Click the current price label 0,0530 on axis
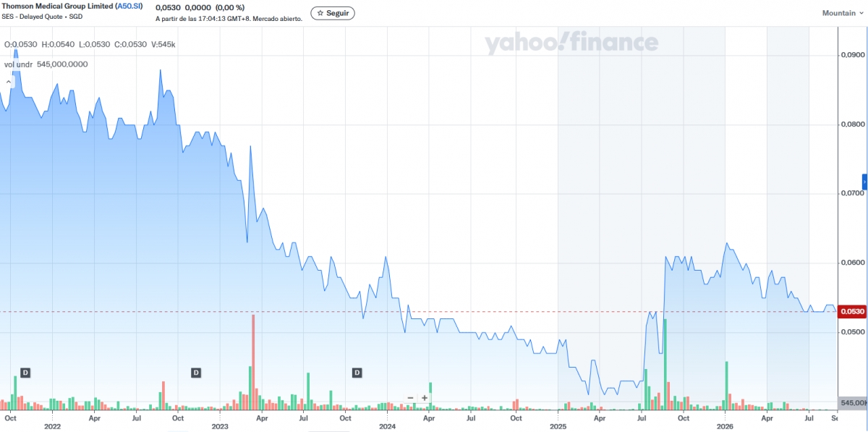 (851, 311)
